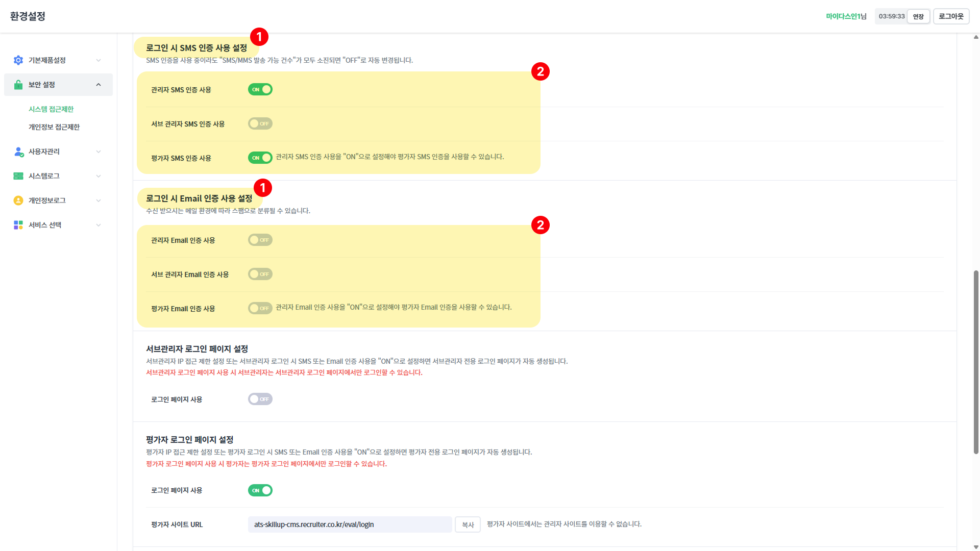The width and height of the screenshot is (980, 551).
Task: Click the scroll-up arrow of the page scrollbar
Action: 976,37
